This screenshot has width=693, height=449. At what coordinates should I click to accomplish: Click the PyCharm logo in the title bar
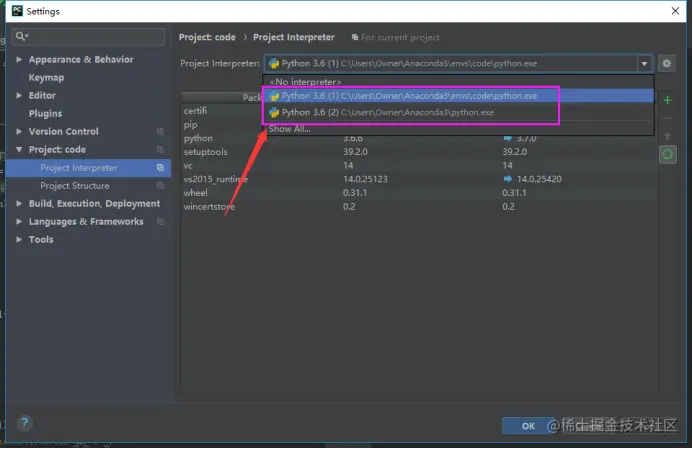pos(17,11)
